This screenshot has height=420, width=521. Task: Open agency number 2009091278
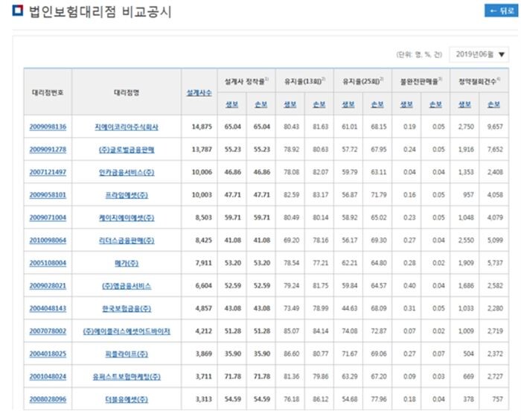(x=48, y=150)
